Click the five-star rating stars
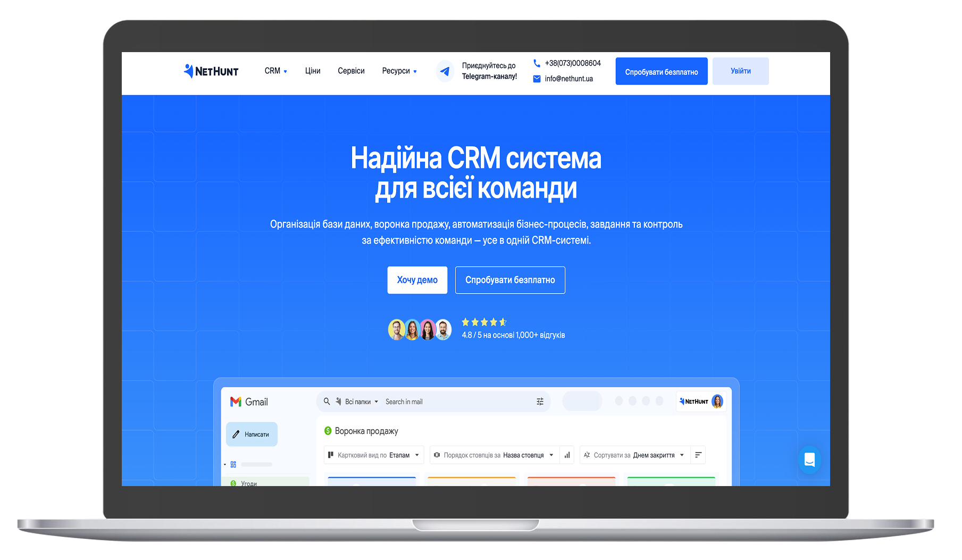The width and height of the screenshot is (962, 560). point(484,322)
